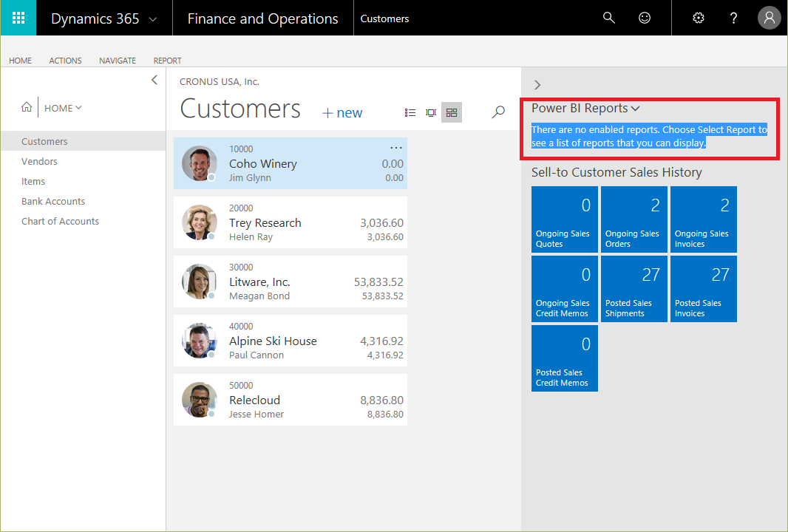
Task: Click customer number 40000
Action: 241,327
